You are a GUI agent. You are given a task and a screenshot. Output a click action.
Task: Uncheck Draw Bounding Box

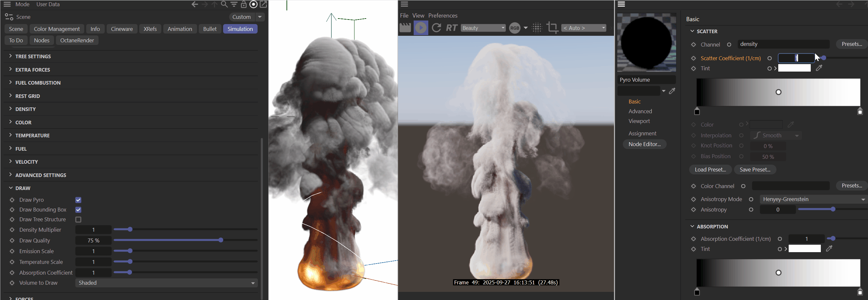tap(78, 210)
